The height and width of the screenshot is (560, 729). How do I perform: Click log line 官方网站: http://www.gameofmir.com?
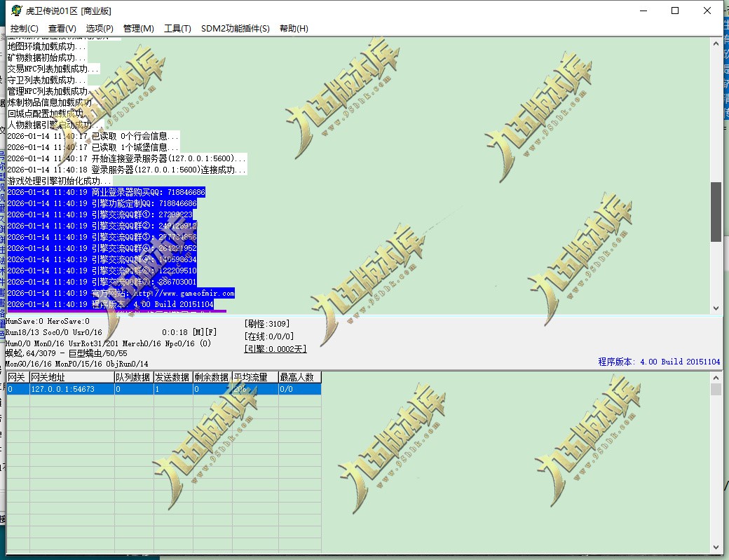121,293
